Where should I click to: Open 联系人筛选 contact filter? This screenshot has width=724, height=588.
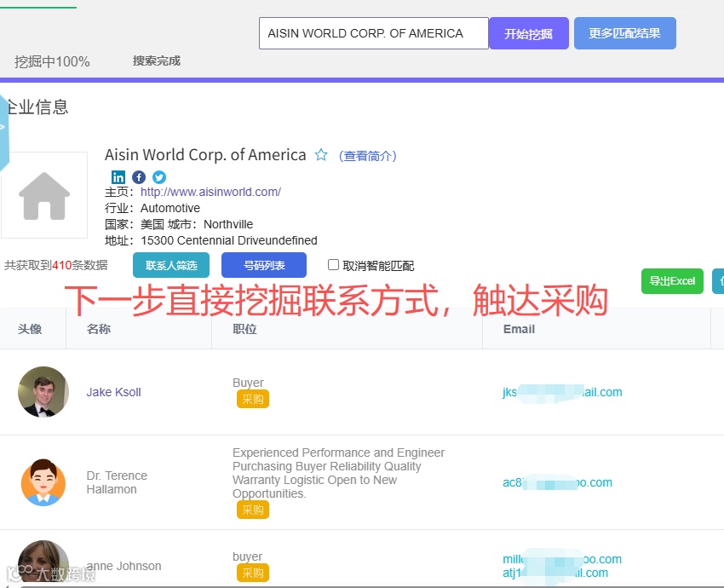(171, 265)
